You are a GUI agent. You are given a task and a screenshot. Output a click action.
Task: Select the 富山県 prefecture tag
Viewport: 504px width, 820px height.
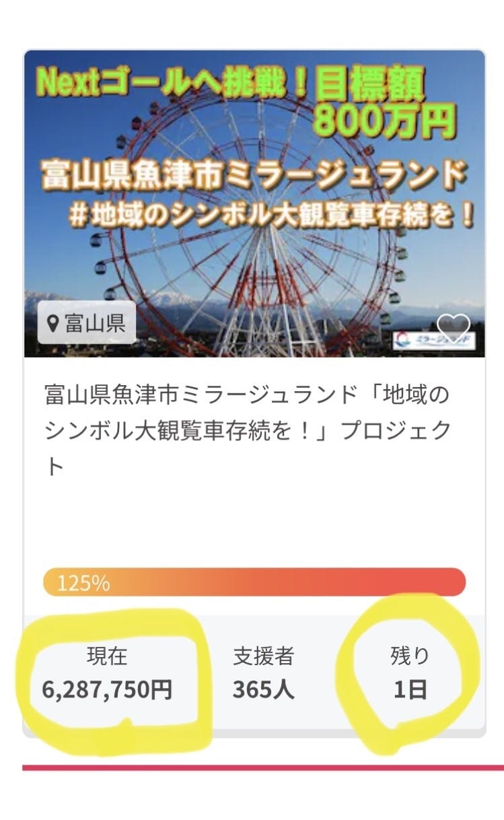(87, 324)
